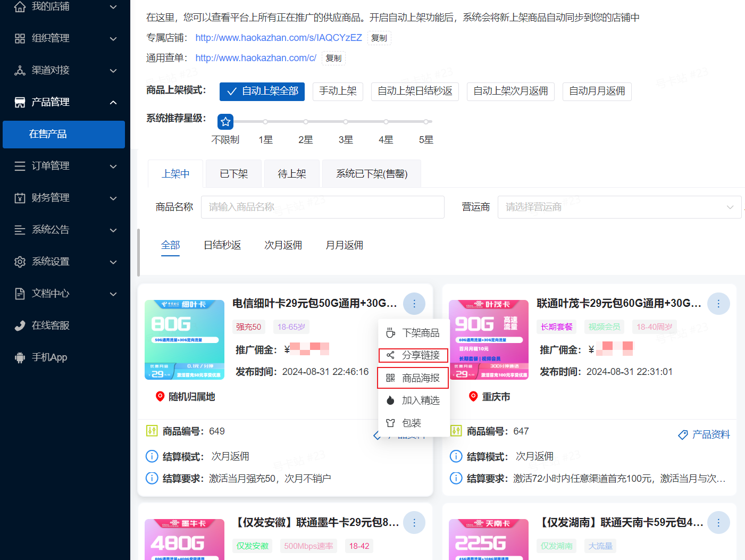Click the 渠道对接 network icon
Viewport: 745px width, 560px height.
pos(20,70)
